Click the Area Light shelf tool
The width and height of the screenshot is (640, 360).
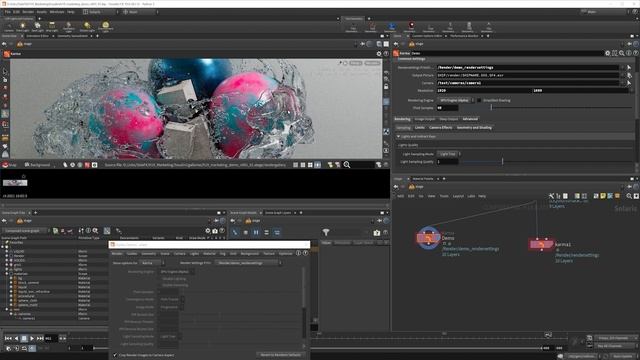click(x=52, y=27)
